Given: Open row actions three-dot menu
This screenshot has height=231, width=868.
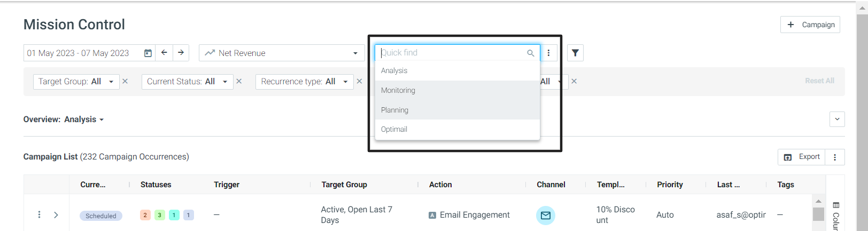Looking at the screenshot, I should point(39,214).
